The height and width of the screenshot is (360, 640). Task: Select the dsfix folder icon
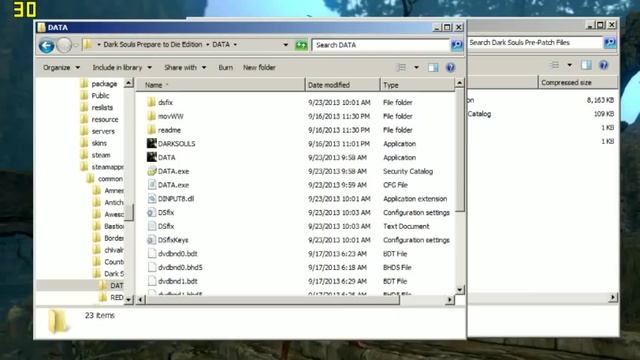(x=151, y=102)
